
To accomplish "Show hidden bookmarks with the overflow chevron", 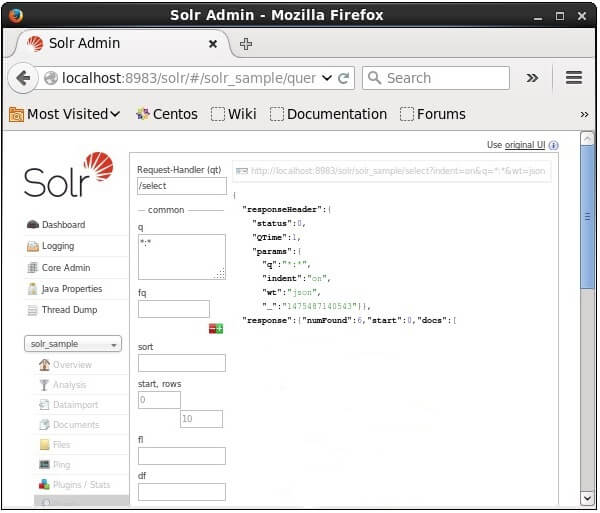I will coord(584,114).
